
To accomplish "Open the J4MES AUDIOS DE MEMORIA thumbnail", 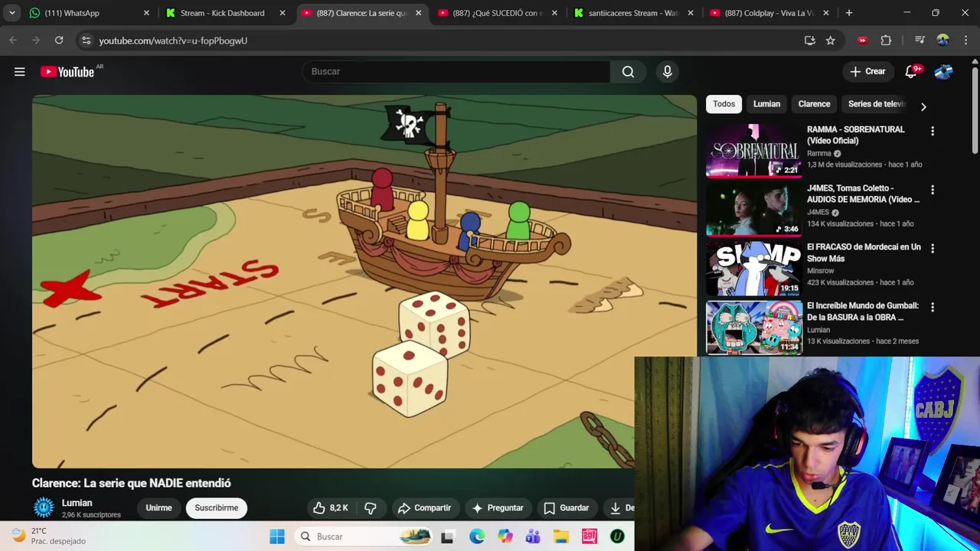I will click(x=753, y=209).
